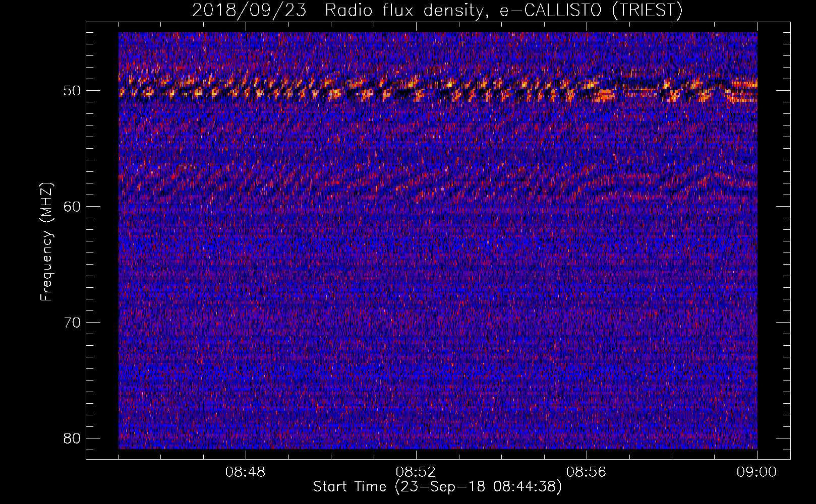Image resolution: width=816 pixels, height=504 pixels.
Task: Click the 'Start Time' axis caption
Action: [x=437, y=487]
